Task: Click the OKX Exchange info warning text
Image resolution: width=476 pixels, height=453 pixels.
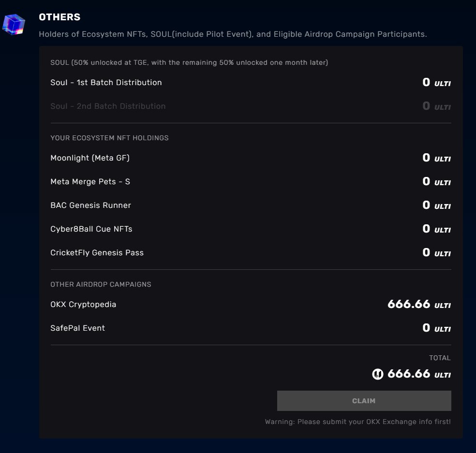Action: [357, 422]
